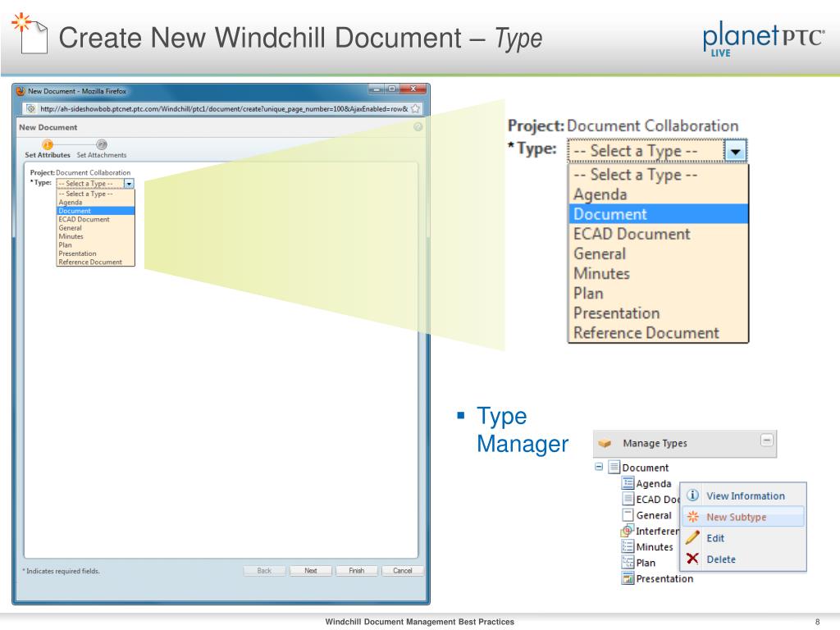The image size is (840, 630).
Task: Click the ECAD Document type icon in the tree
Action: (628, 499)
